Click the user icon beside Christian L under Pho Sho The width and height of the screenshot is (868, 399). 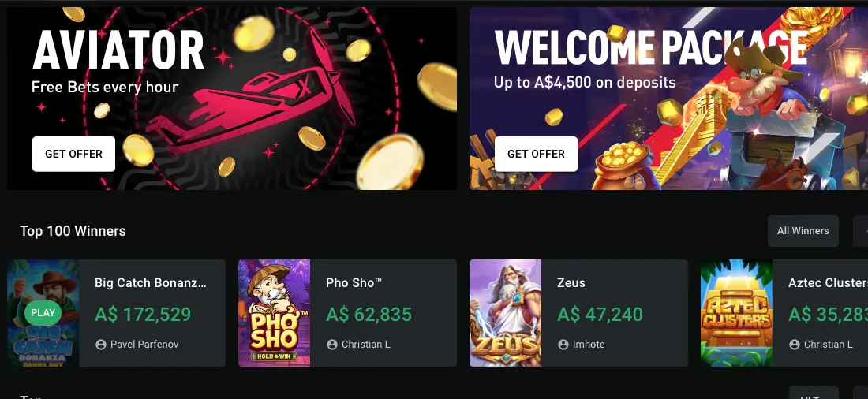[332, 345]
